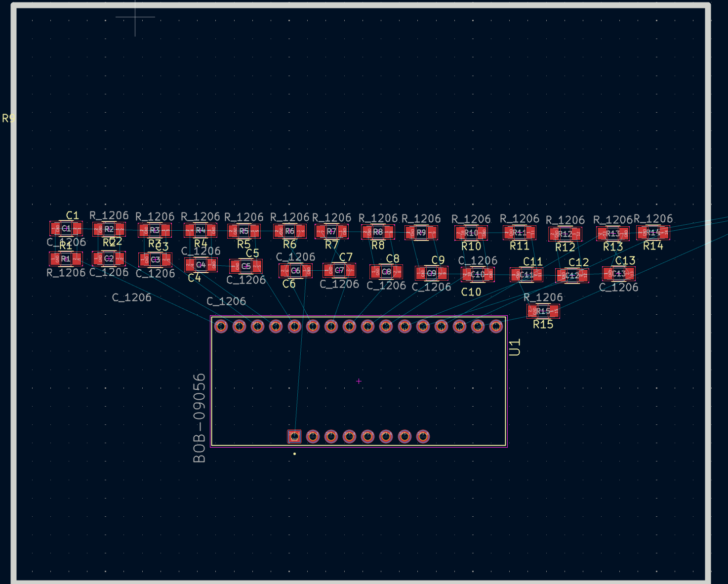Click the yellow C6 reference label
Viewport: 728px width, 584px height.
point(289,284)
